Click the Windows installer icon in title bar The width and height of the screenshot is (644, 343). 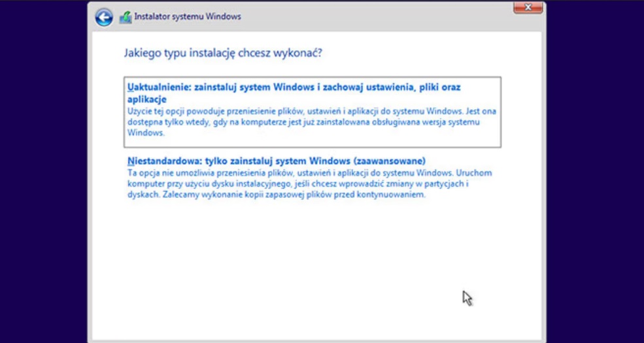coord(125,18)
